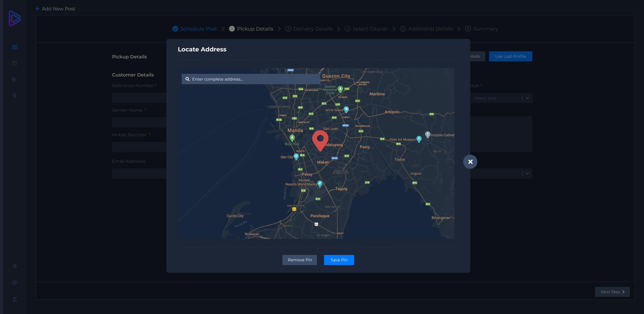
Task: Click Taguig label on map
Action: pyautogui.click(x=341, y=189)
